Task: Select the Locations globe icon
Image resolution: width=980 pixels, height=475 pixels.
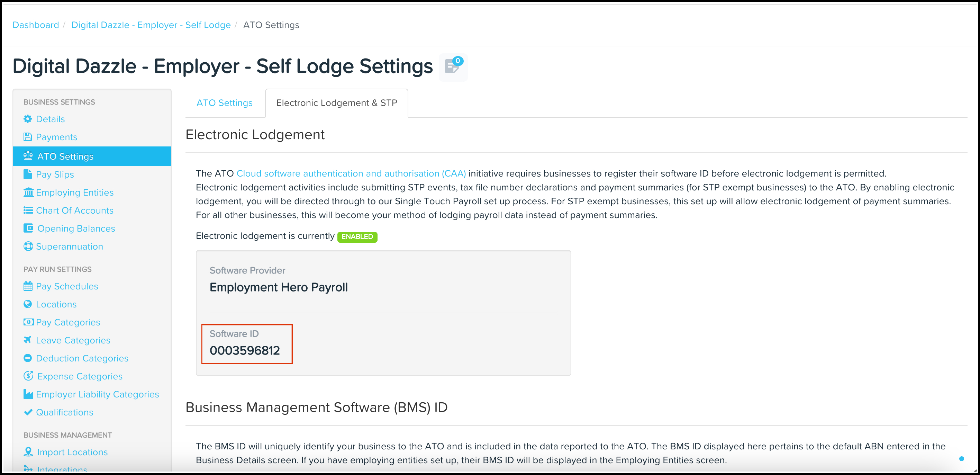Action: click(x=28, y=304)
